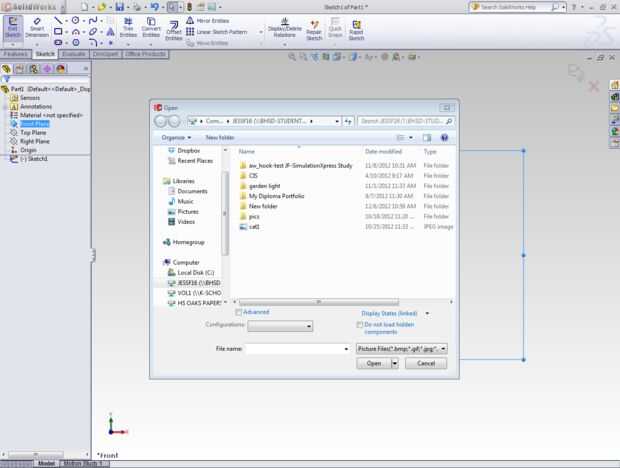Sort files by the Type column header
The width and height of the screenshot is (620, 468).
[430, 151]
